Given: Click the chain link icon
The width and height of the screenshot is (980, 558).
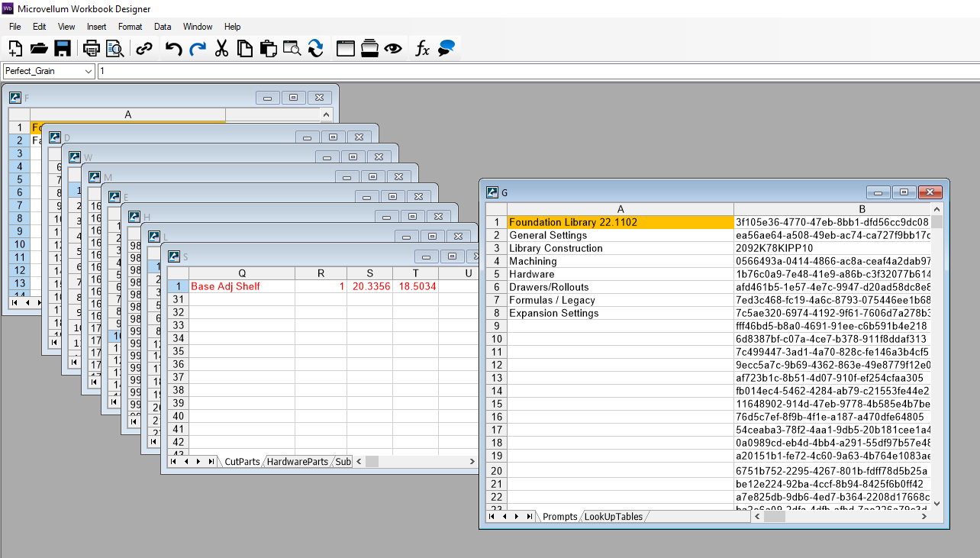Looking at the screenshot, I should [143, 48].
